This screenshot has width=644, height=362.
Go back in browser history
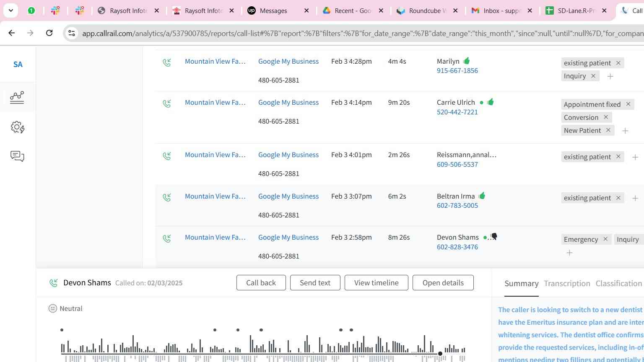[12, 33]
